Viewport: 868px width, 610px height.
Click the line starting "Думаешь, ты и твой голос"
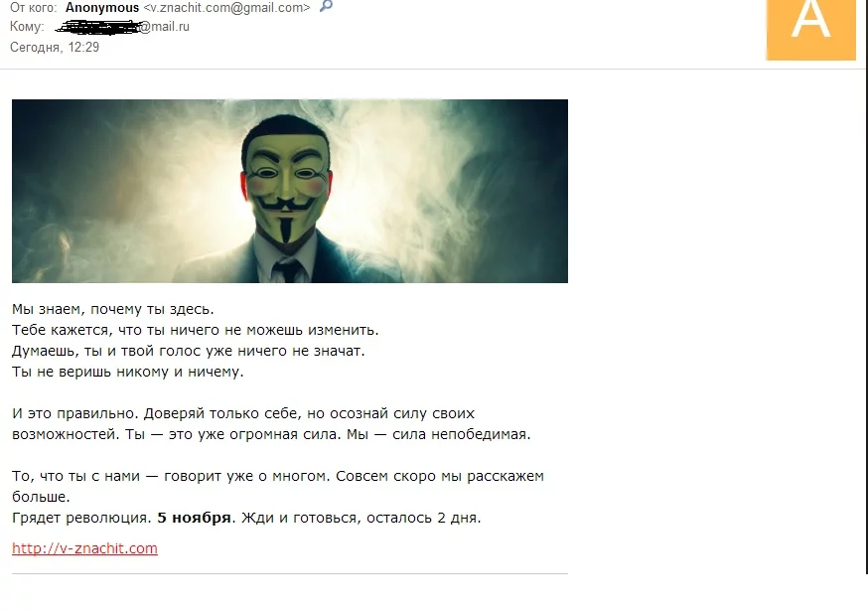[189, 352]
